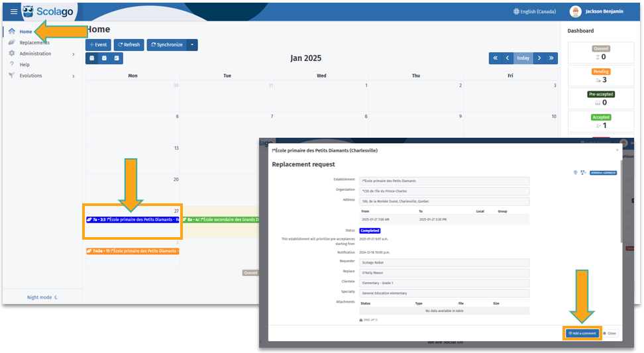Click the blue ID badge in dialog

point(604,173)
